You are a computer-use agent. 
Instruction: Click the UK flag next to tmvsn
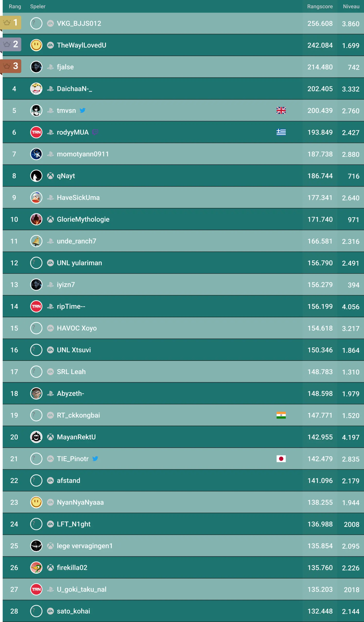click(x=281, y=111)
